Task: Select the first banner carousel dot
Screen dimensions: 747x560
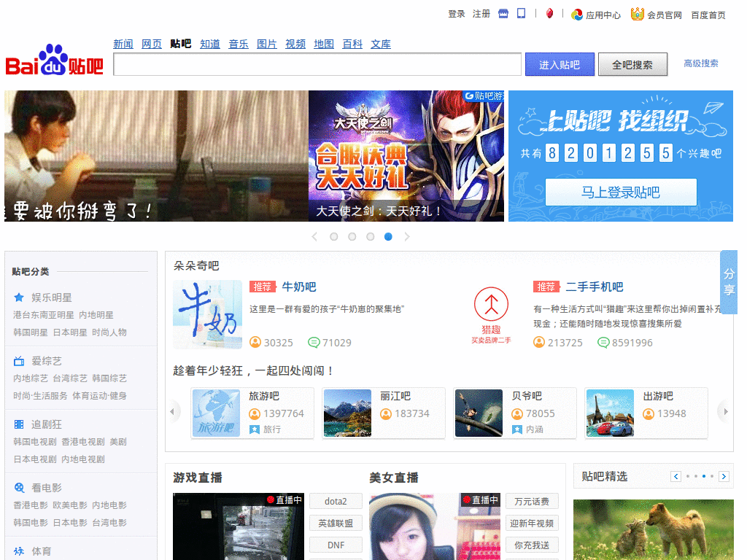Action: [x=334, y=237]
